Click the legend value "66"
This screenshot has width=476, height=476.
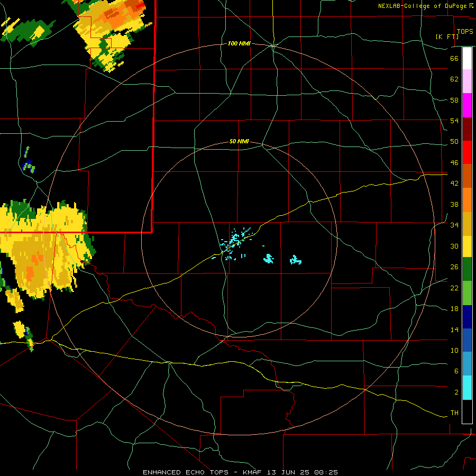[454, 59]
